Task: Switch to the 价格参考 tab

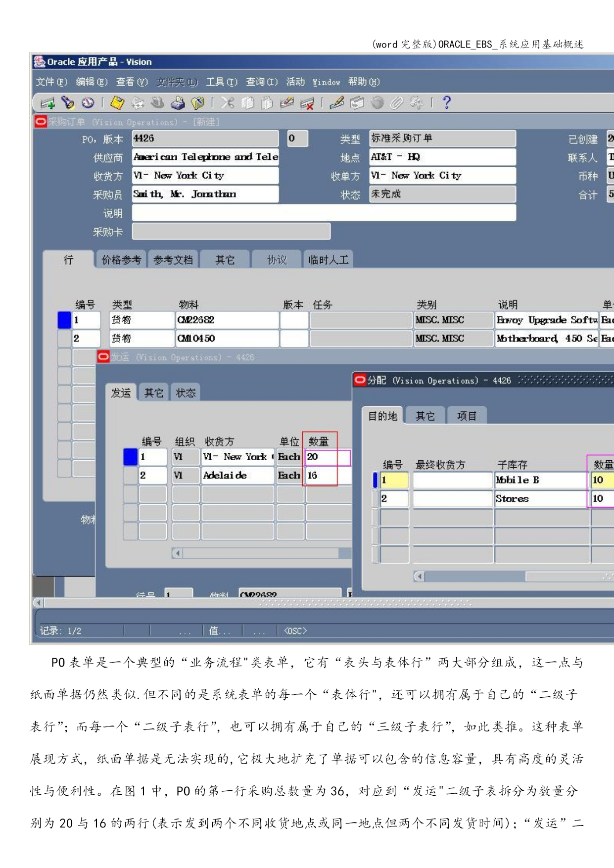Action: click(121, 259)
